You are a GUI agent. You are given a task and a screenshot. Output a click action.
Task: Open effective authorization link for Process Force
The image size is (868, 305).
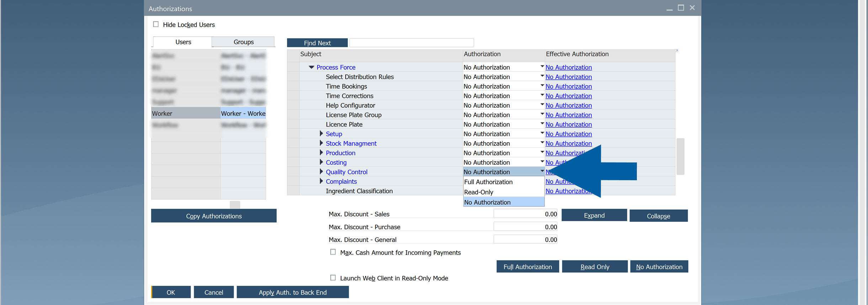(569, 67)
